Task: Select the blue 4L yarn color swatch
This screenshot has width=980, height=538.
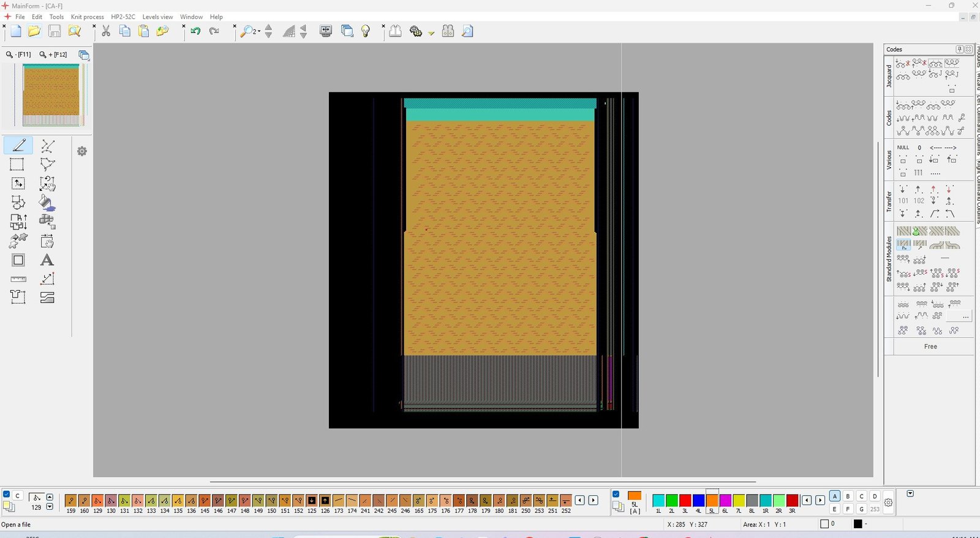Action: click(x=698, y=501)
